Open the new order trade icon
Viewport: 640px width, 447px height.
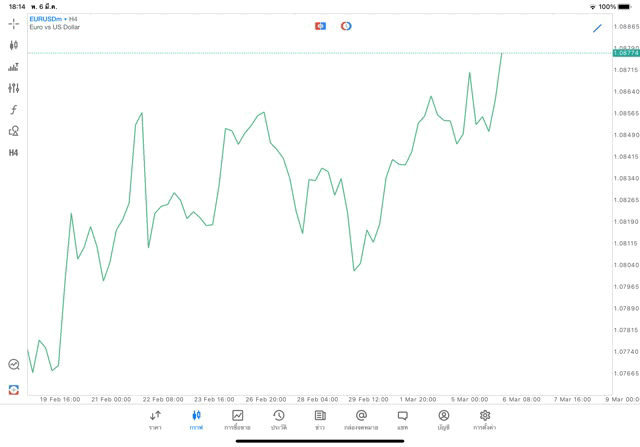[13, 67]
